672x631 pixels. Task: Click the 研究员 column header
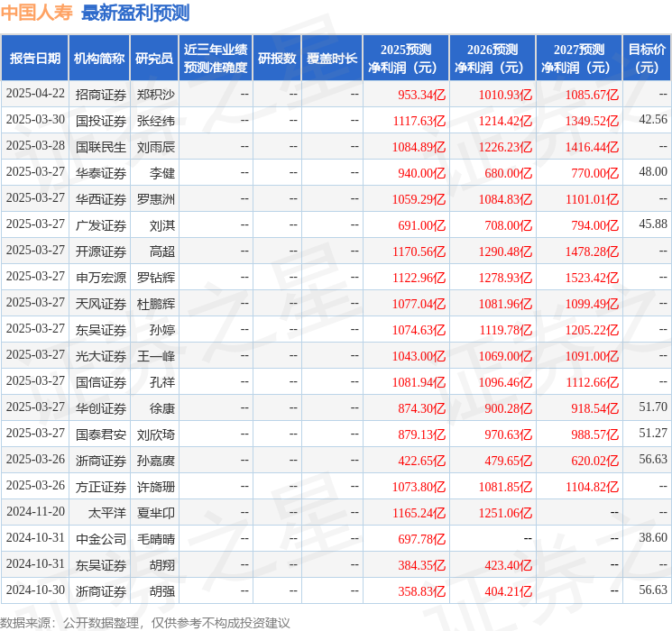tap(154, 59)
